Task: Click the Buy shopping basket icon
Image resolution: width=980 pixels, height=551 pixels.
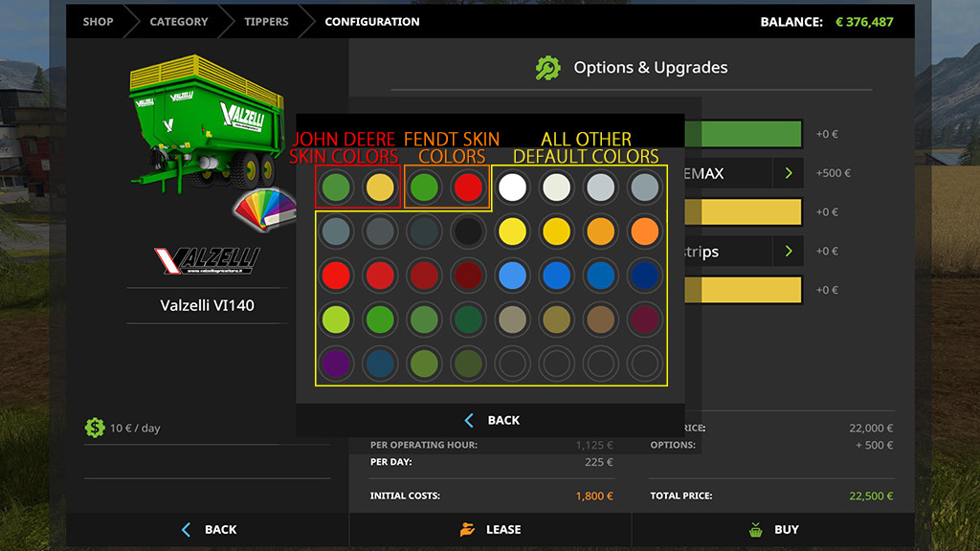Action: click(x=755, y=529)
